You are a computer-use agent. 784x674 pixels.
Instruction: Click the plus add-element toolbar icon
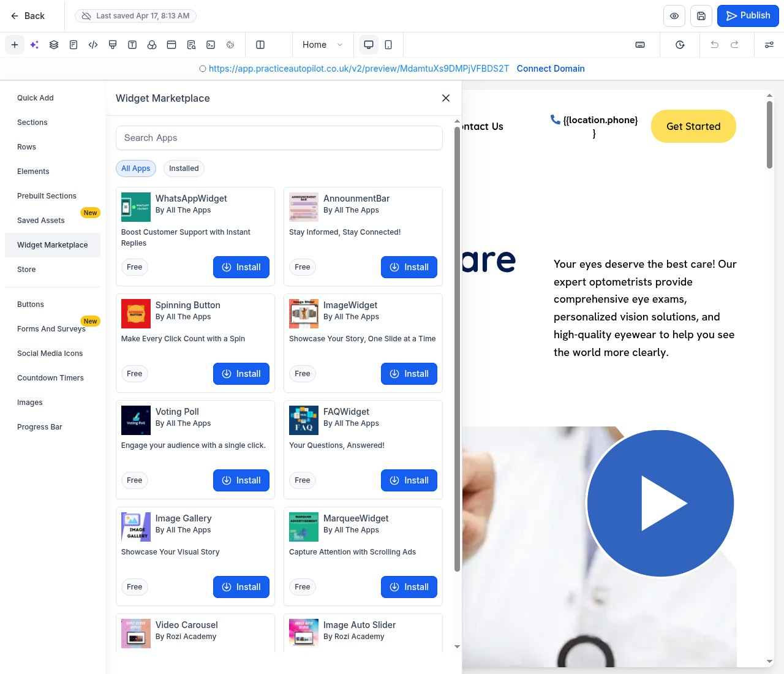click(x=15, y=45)
